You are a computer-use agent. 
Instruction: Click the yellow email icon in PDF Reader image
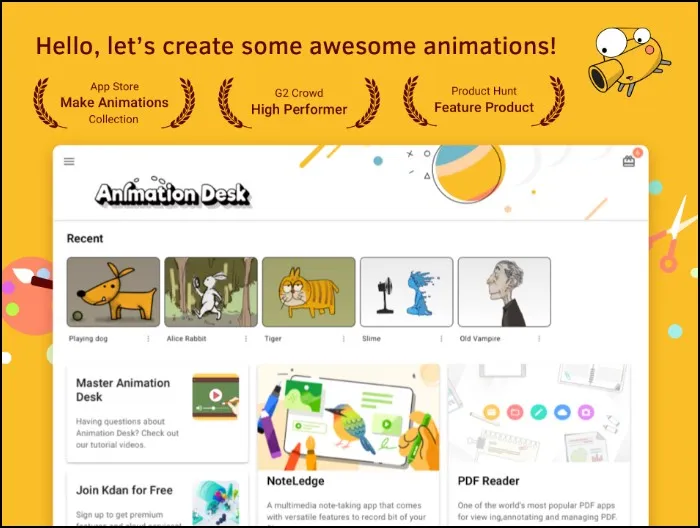point(491,412)
